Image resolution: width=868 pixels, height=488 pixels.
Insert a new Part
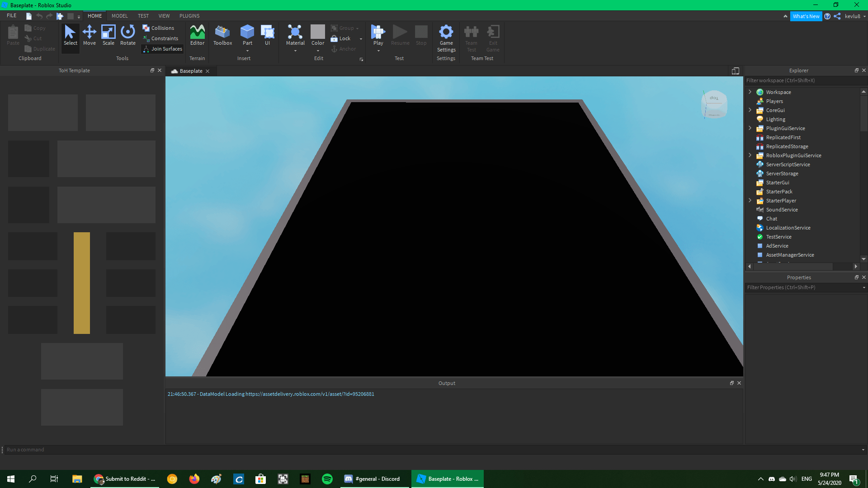tap(247, 33)
